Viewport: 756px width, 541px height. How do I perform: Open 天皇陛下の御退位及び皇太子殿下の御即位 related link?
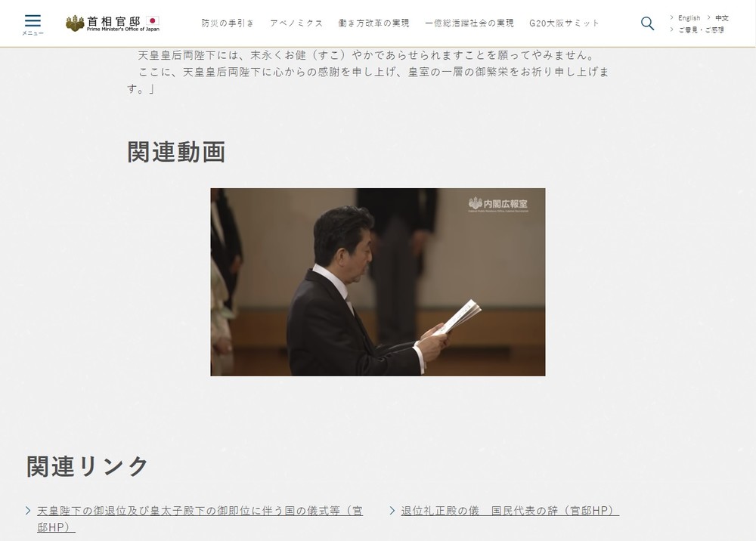click(200, 512)
